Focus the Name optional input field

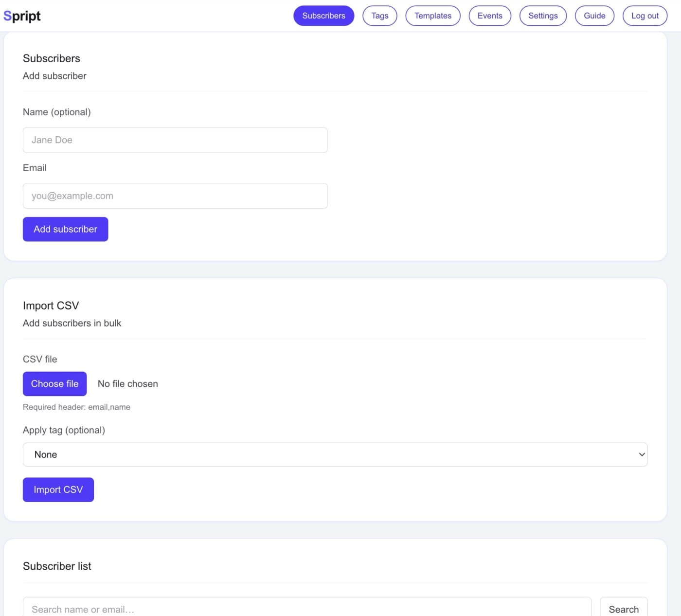tap(175, 140)
